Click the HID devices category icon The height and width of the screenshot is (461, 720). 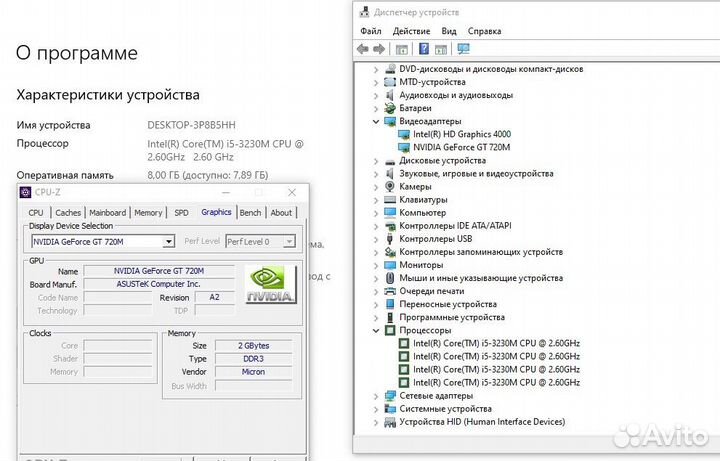tap(390, 422)
